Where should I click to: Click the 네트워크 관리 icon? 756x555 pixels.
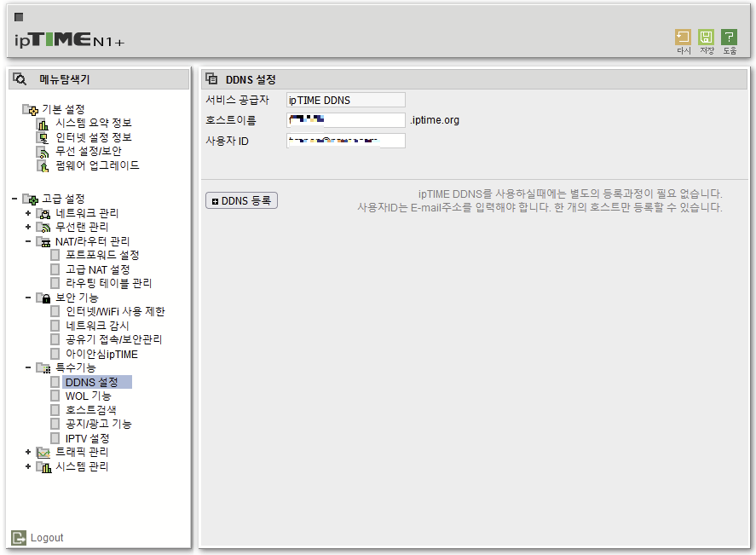(x=43, y=214)
